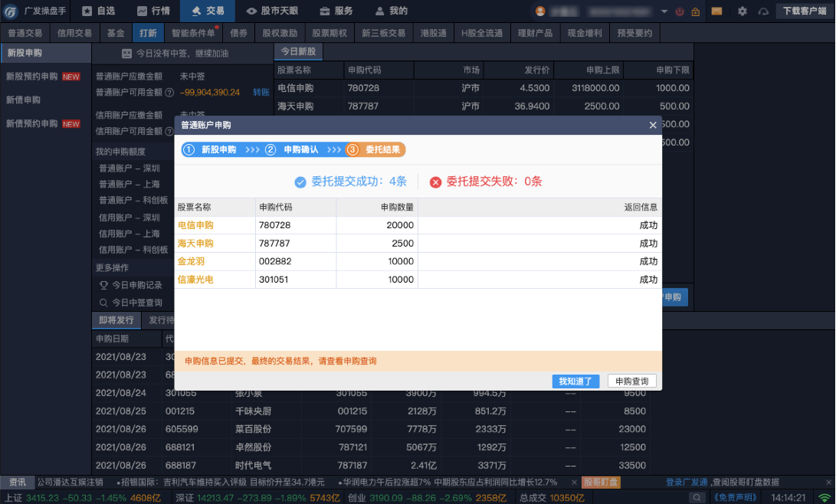The image size is (836, 504).
Task: Click help icon beside 信用账户可用金额
Action: [169, 131]
